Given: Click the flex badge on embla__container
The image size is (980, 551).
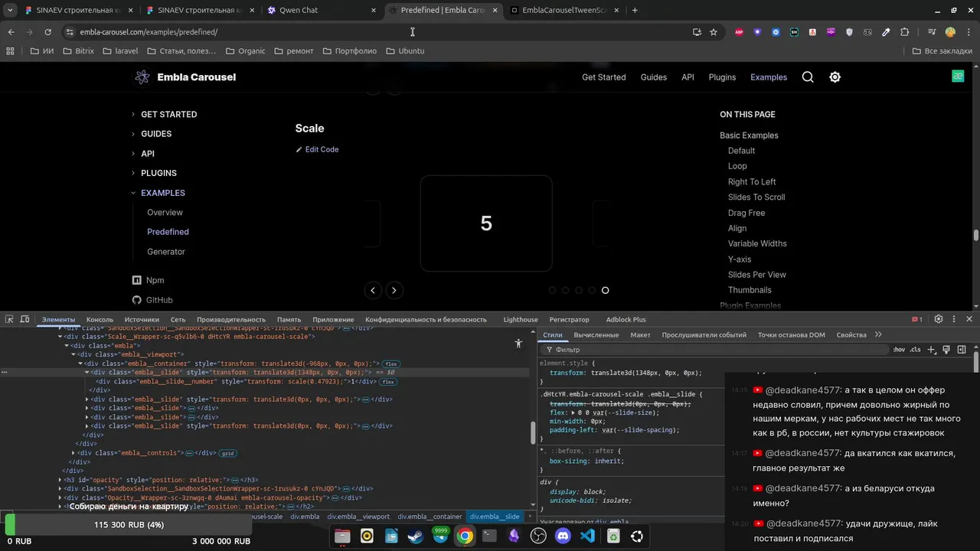Looking at the screenshot, I should click(391, 364).
